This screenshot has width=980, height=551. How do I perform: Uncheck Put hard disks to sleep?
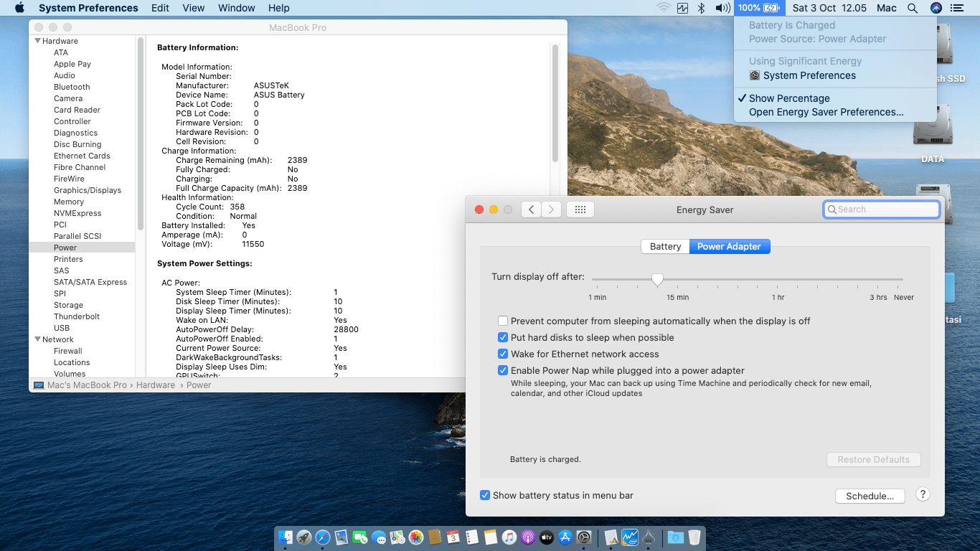coord(504,338)
